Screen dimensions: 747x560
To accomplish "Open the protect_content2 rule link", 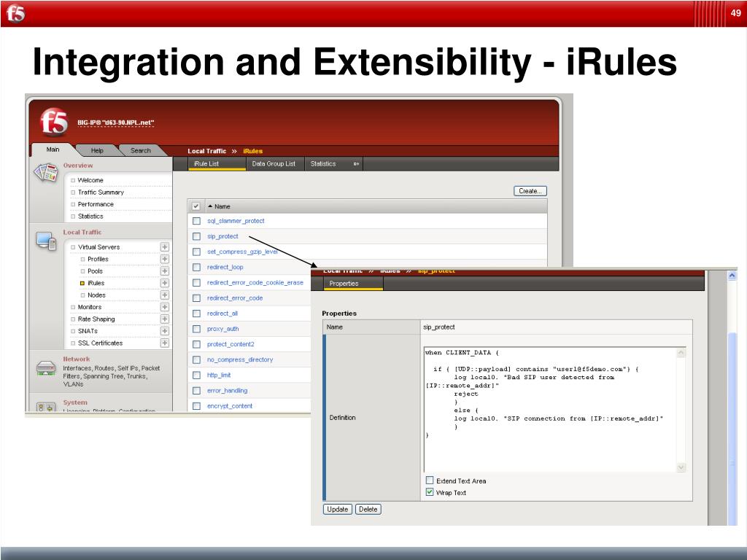I will 231,344.
